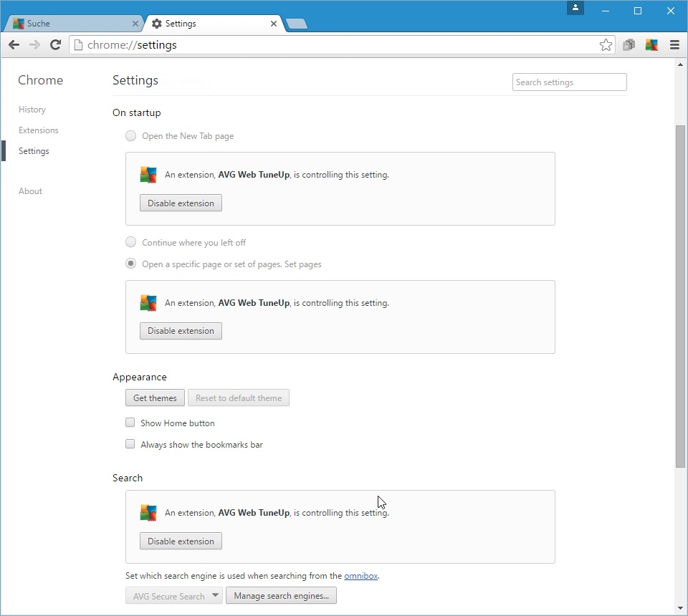Click the page icon in the address bar
This screenshot has height=616, width=688.
78,44
